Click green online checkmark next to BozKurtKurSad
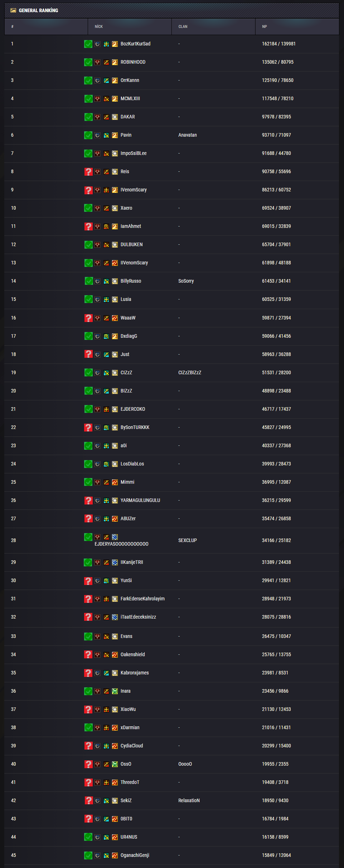Image resolution: width=344 pixels, height=868 pixels. tap(88, 44)
